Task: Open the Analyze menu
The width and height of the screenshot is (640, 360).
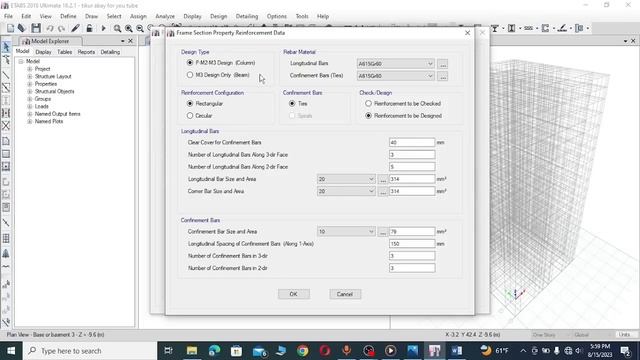Action: tap(165, 16)
